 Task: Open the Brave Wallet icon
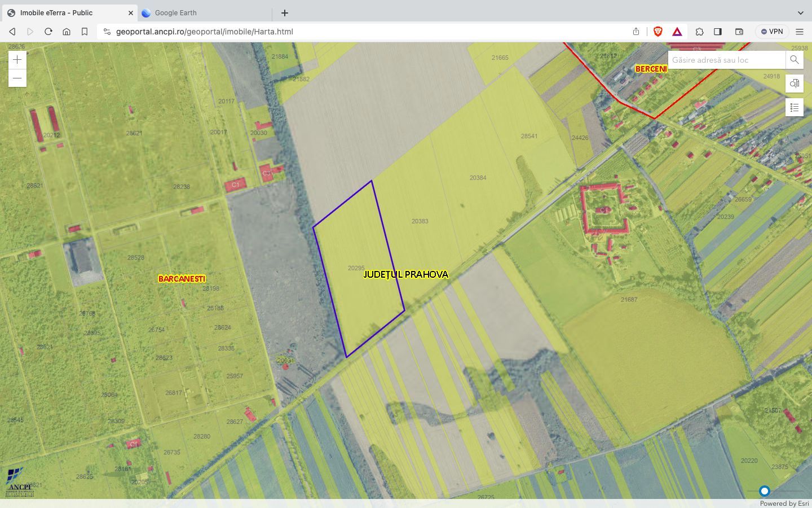[739, 32]
